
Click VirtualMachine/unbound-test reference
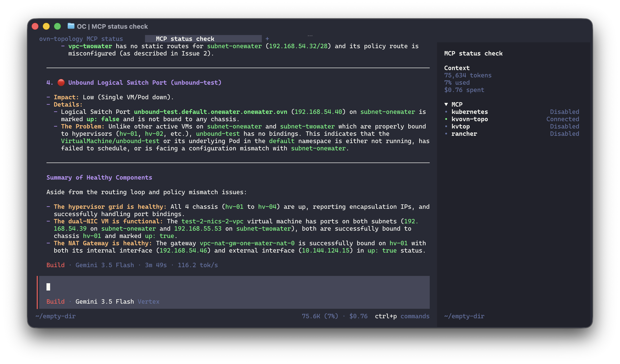point(110,141)
